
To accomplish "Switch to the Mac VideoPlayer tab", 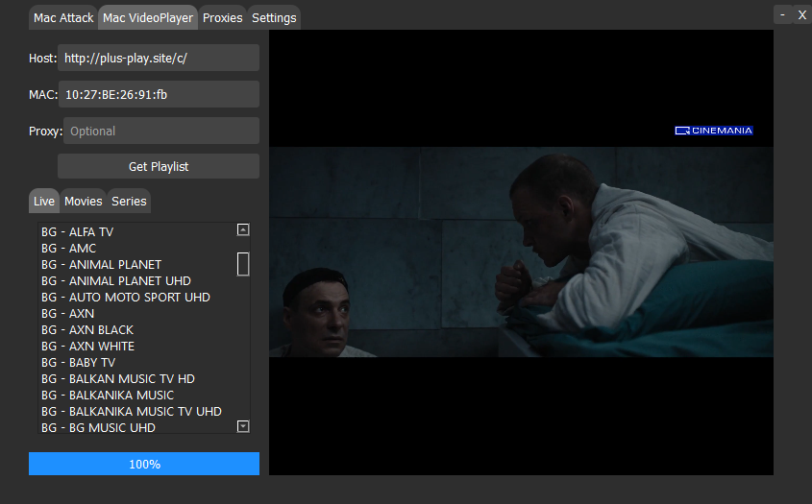I will pos(148,18).
